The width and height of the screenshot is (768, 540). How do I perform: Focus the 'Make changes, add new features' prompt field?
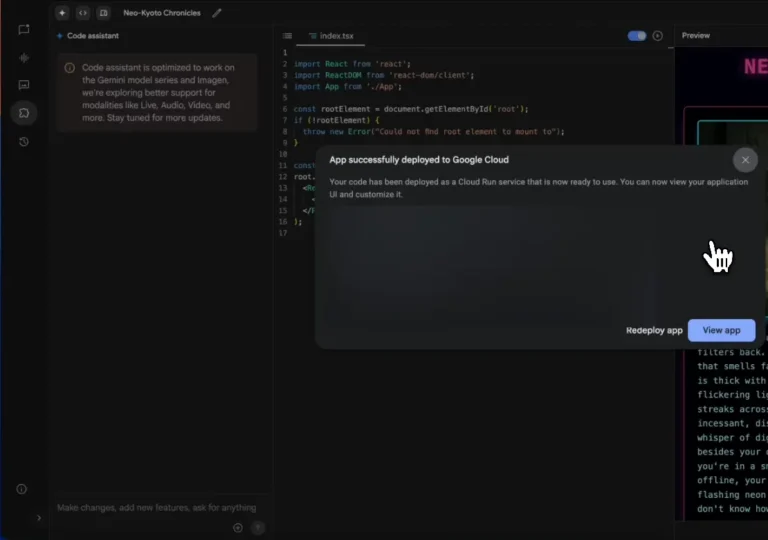click(x=157, y=508)
